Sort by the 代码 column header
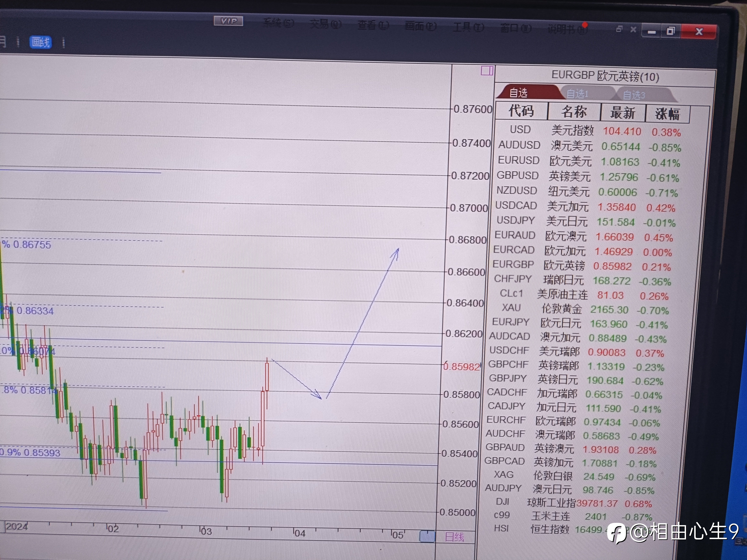This screenshot has height=560, width=747. point(521,111)
